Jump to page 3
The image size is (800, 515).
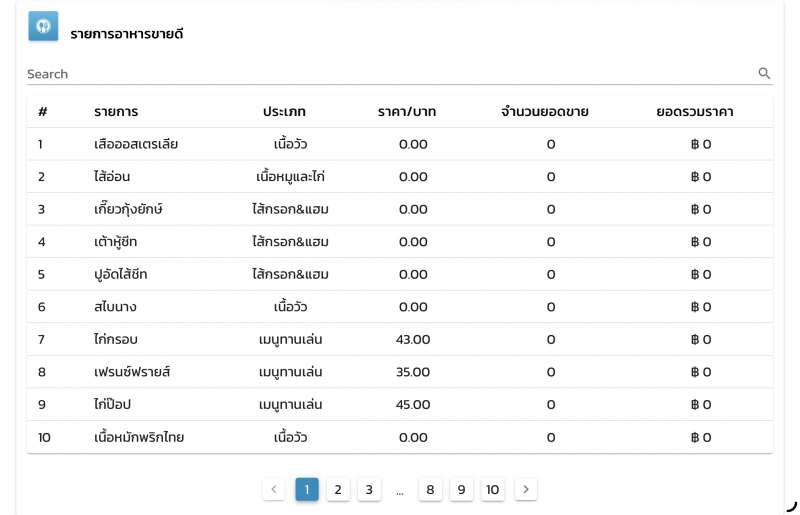pos(369,489)
